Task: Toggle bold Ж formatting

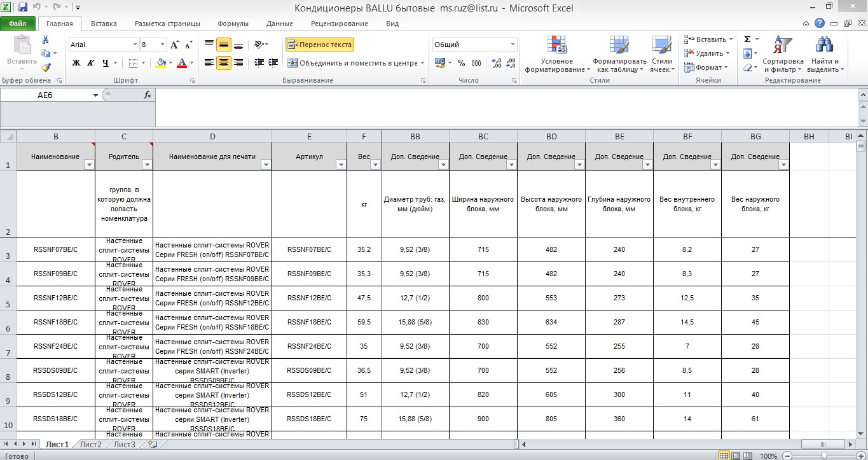Action: pos(76,63)
